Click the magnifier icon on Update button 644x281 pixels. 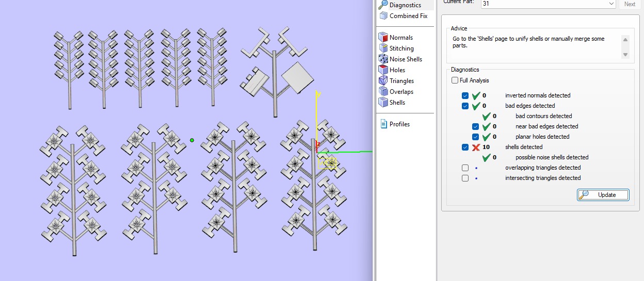(584, 194)
